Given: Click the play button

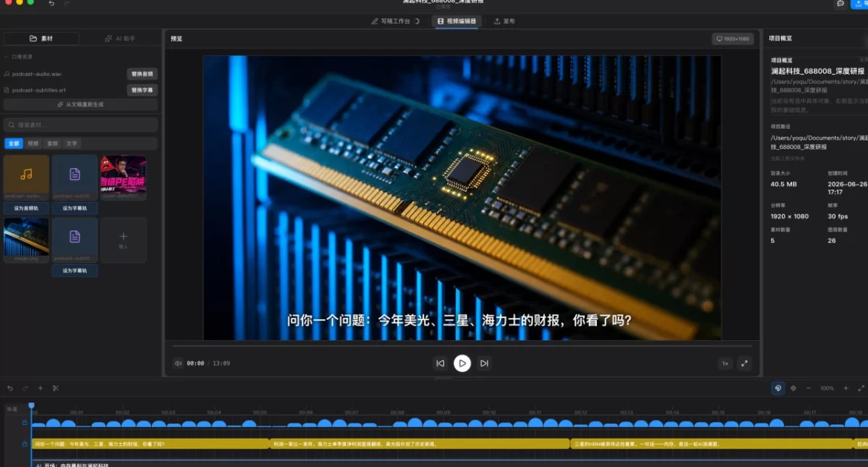Looking at the screenshot, I should 462,363.
